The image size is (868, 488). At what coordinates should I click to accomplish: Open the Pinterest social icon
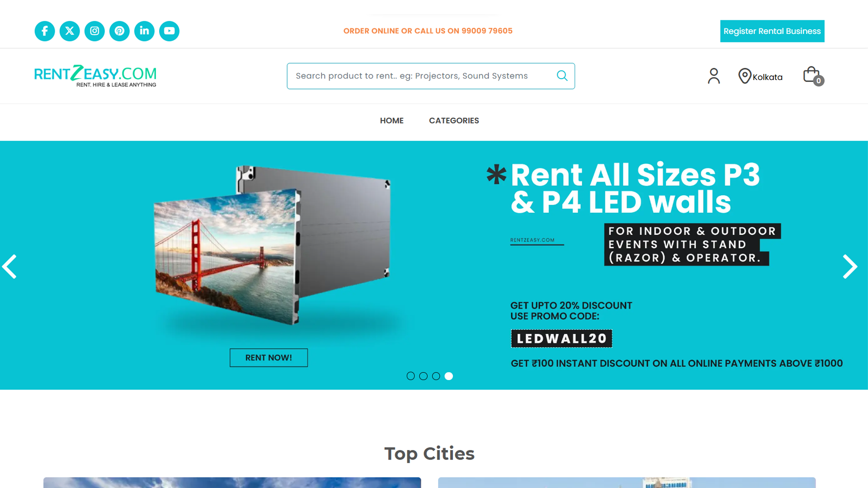pos(119,31)
